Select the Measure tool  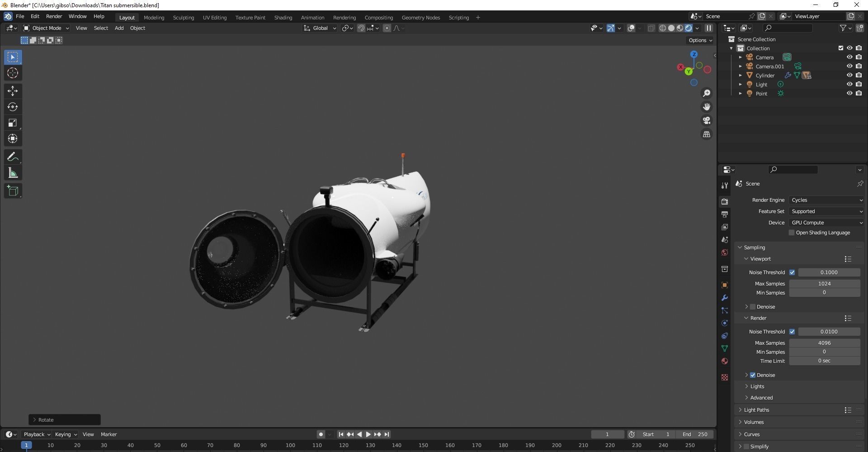pyautogui.click(x=13, y=173)
